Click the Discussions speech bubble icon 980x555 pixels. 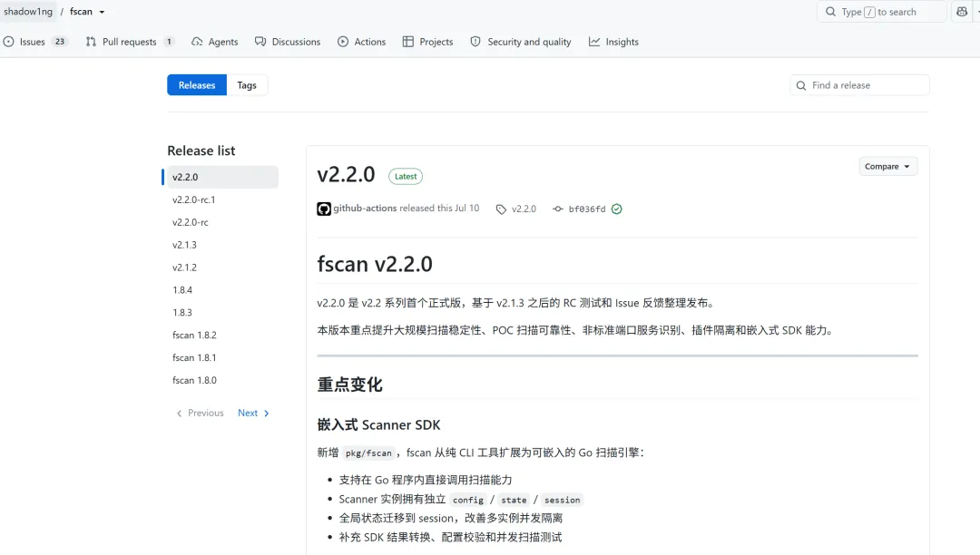(x=260, y=42)
